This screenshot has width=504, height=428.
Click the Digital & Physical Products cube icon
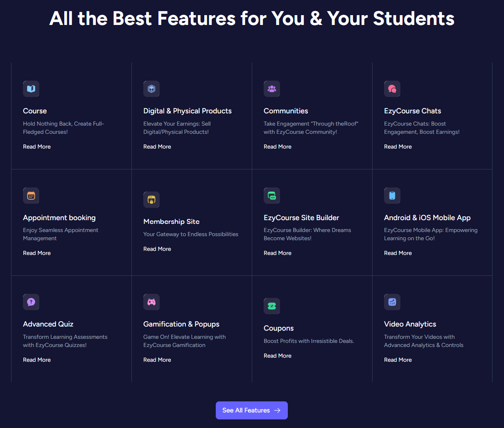(151, 89)
